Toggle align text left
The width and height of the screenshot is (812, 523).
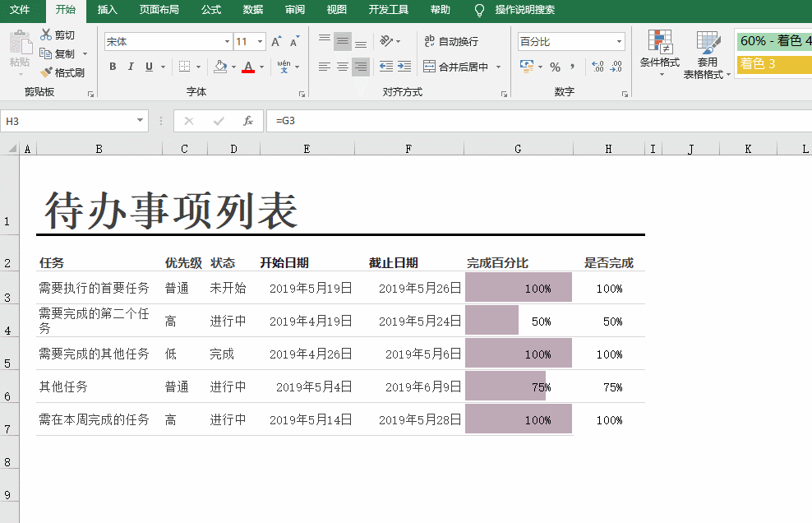(x=325, y=67)
